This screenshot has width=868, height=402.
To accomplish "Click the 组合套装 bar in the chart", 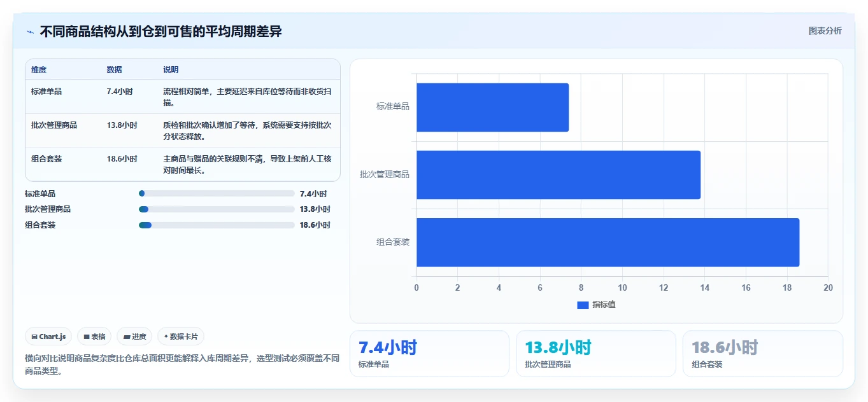I will pyautogui.click(x=608, y=242).
